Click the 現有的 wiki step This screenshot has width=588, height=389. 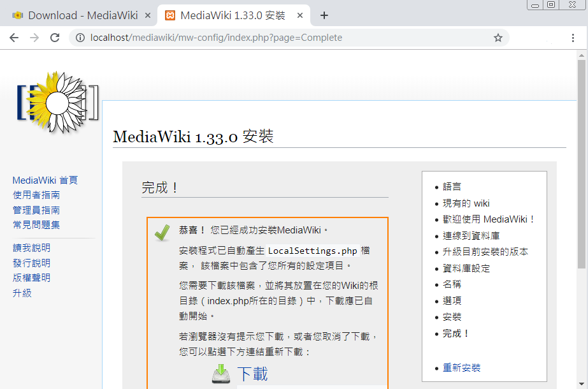(x=466, y=203)
